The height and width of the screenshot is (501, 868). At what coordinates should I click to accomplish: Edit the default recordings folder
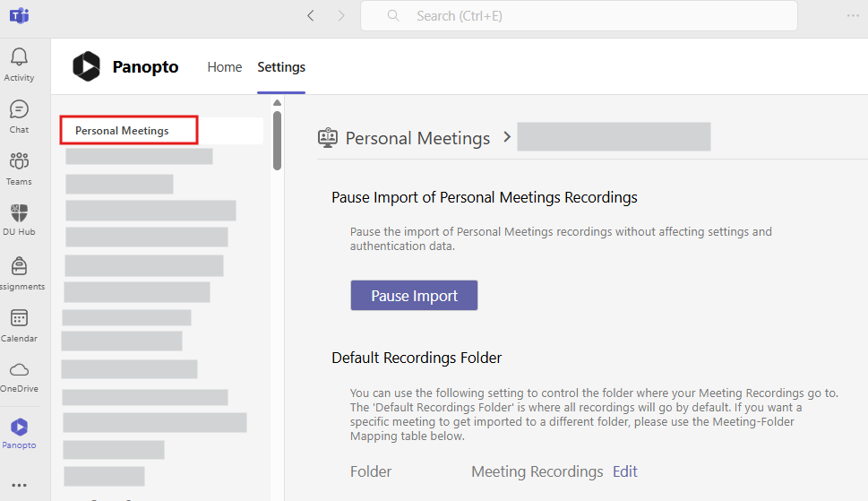[x=625, y=471]
